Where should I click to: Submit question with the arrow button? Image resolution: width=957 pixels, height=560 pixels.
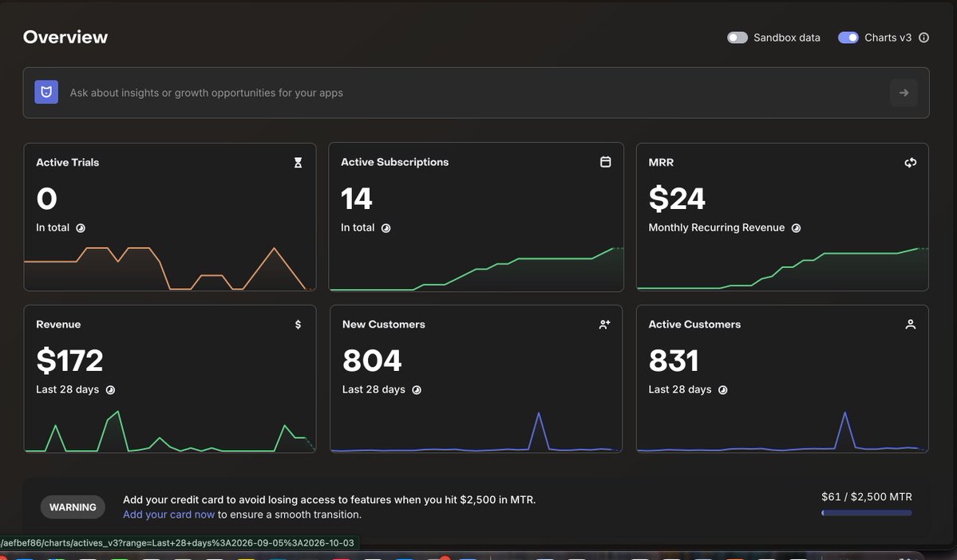click(904, 93)
